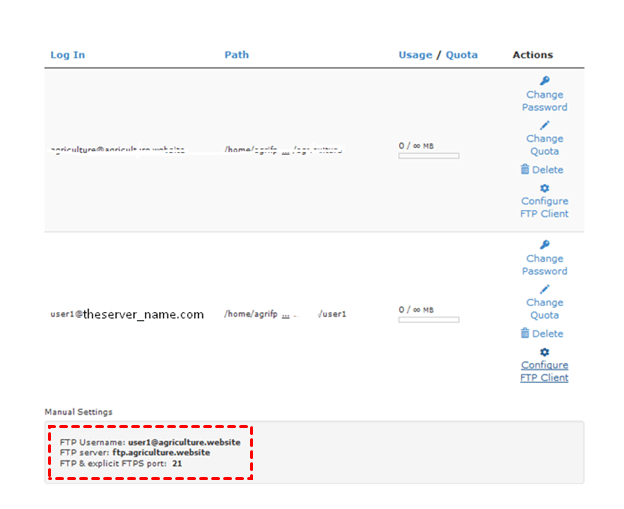
Task: Click key icon for agriculture account password
Action: [544, 80]
